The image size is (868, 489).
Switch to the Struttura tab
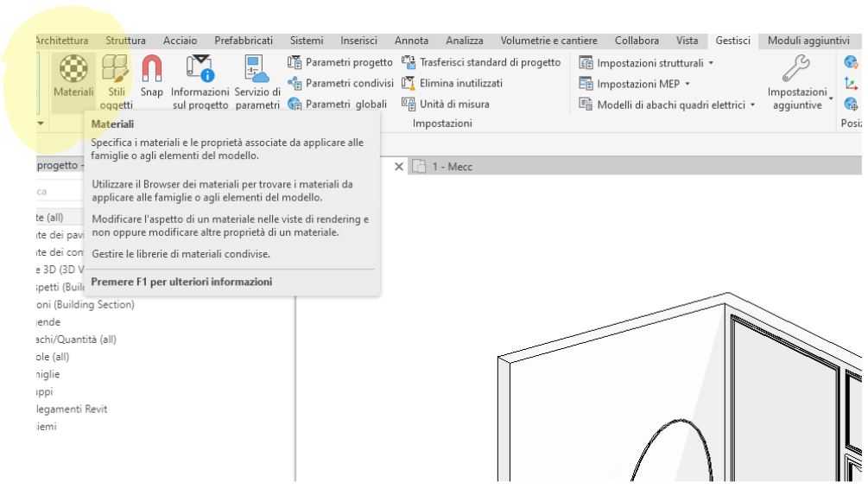(125, 41)
